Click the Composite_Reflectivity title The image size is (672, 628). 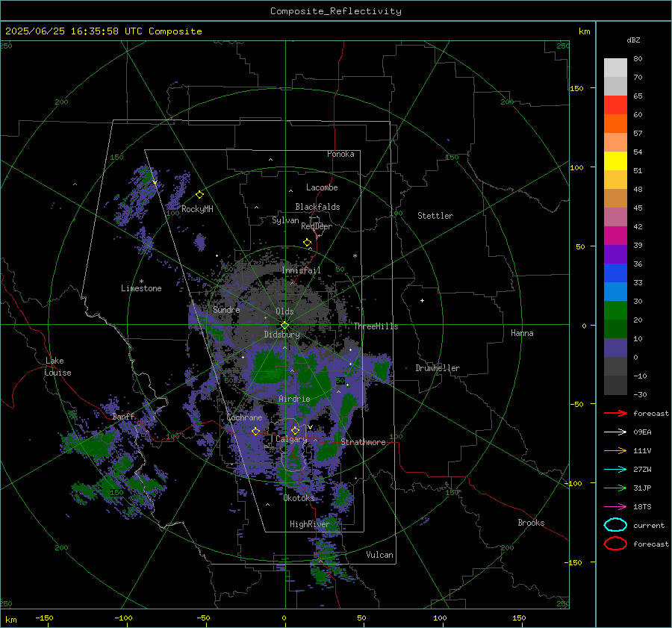[336, 11]
